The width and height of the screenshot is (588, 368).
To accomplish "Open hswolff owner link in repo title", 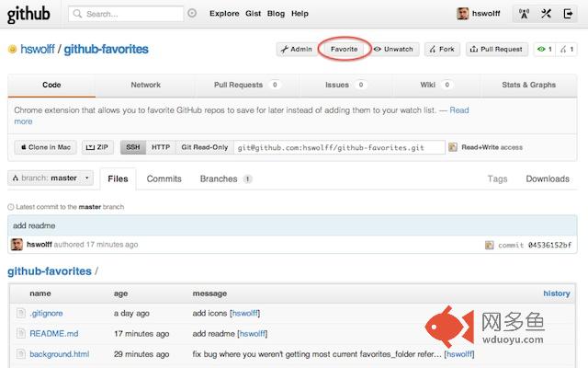I will 38,49.
